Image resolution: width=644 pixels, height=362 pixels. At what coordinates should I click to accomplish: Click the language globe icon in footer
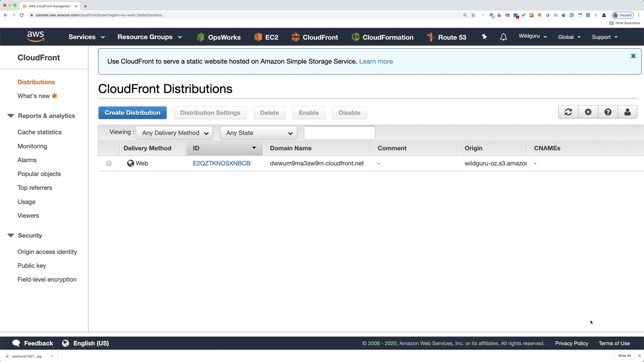[65, 343]
